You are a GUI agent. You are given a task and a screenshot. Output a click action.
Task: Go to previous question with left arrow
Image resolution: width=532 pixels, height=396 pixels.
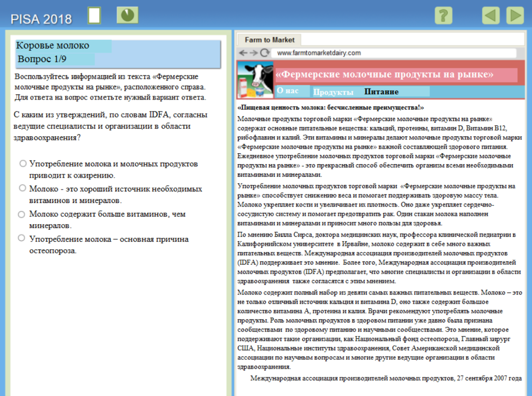491,16
